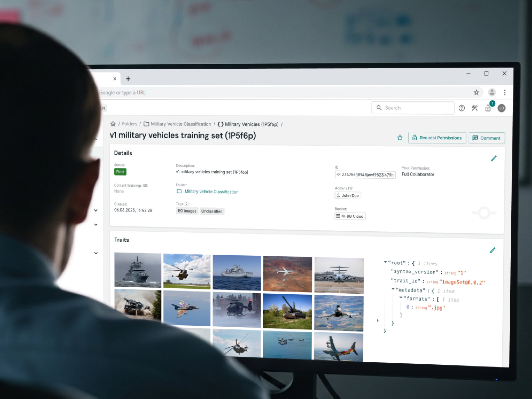
Task: Click the home icon in breadcrumb
Action: tap(113, 124)
